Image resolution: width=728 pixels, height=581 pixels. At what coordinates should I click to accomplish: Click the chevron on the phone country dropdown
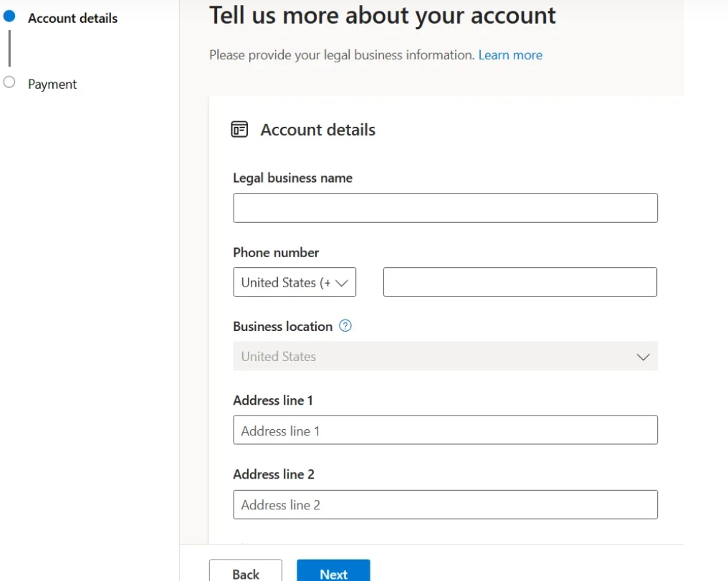[342, 283]
